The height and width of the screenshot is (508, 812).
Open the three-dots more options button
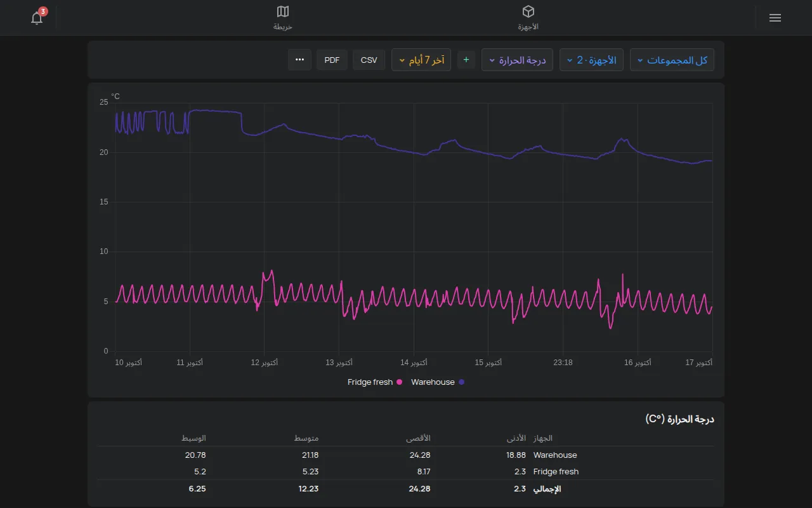tap(300, 60)
